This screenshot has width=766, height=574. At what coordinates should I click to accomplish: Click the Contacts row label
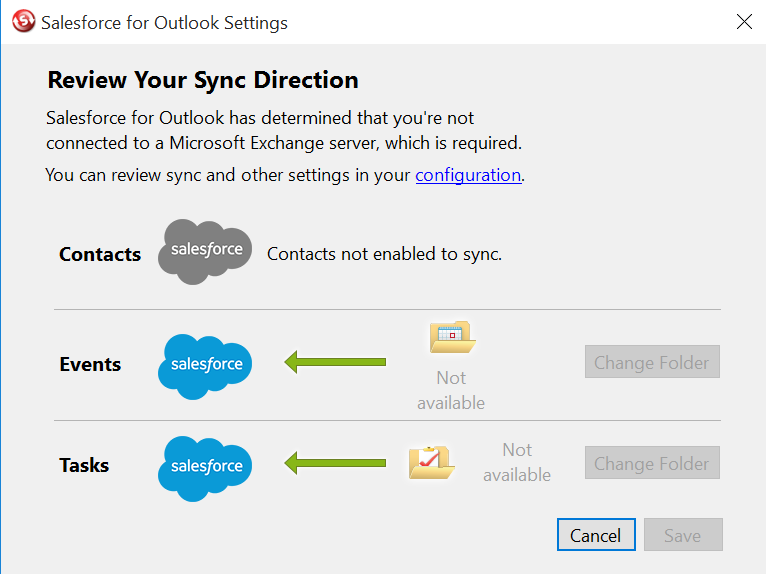pyautogui.click(x=100, y=254)
